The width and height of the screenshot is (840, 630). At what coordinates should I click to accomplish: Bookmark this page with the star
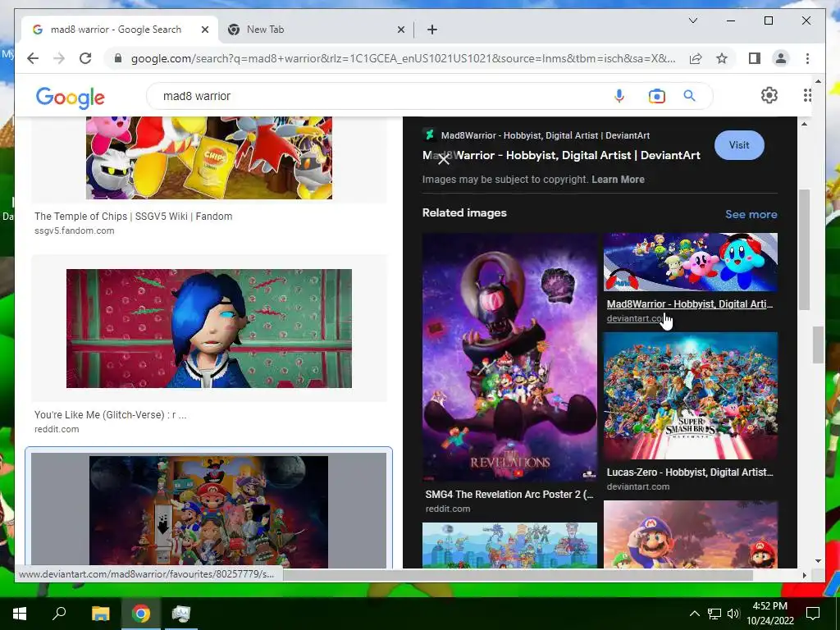(722, 58)
